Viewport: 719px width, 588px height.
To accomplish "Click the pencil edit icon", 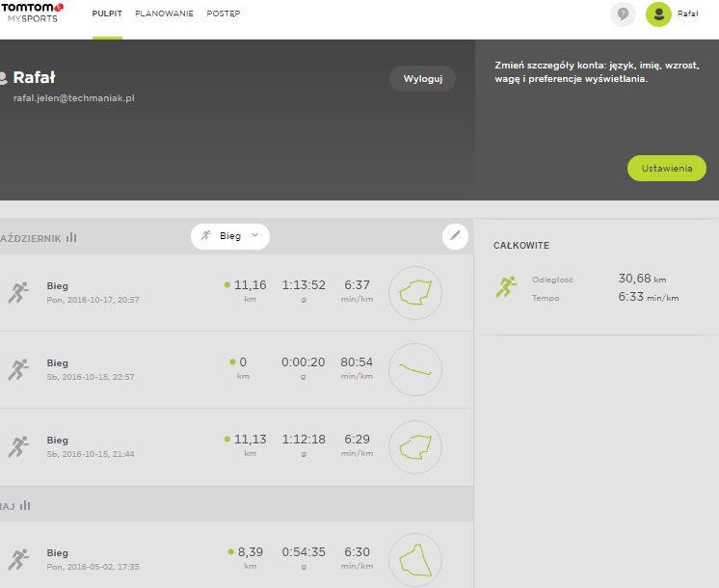I will coord(454,236).
